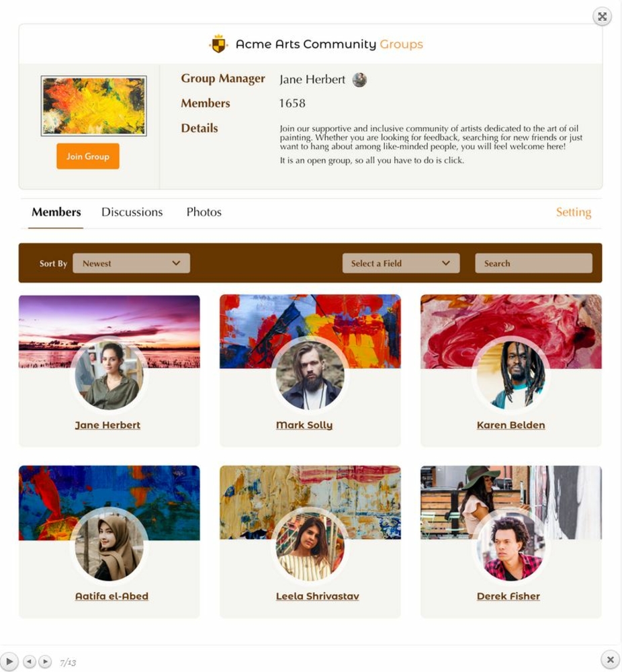The height and width of the screenshot is (672, 622).
Task: Start the slideshow with the play button
Action: click(9, 661)
